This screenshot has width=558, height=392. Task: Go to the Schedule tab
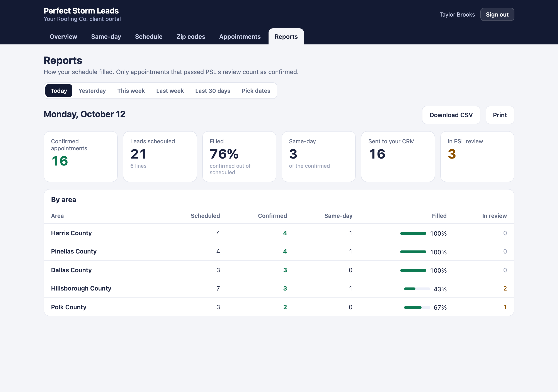click(149, 37)
